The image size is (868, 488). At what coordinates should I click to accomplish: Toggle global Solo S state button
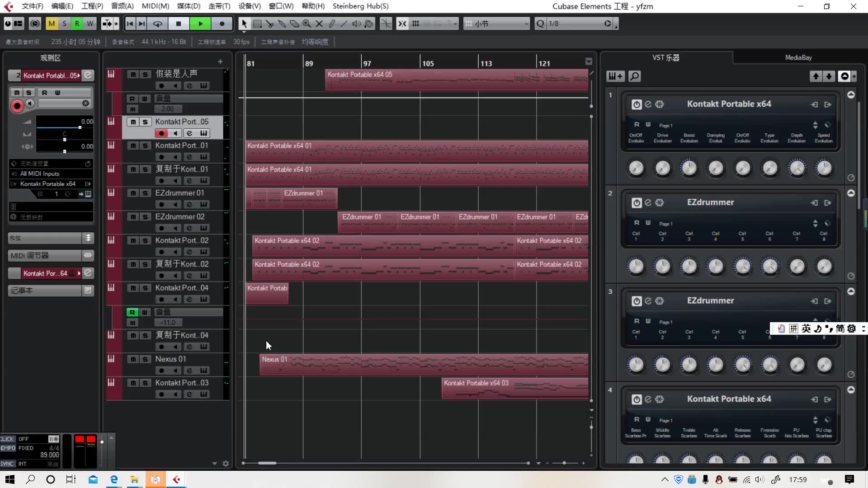(x=64, y=23)
